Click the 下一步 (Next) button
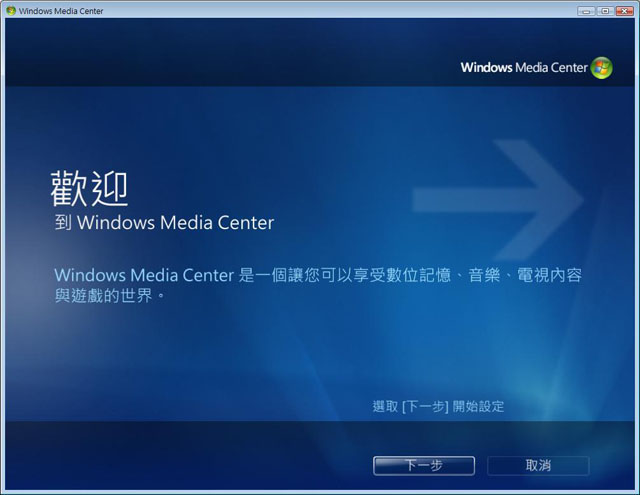Screen dimensions: 640x495 (424, 466)
